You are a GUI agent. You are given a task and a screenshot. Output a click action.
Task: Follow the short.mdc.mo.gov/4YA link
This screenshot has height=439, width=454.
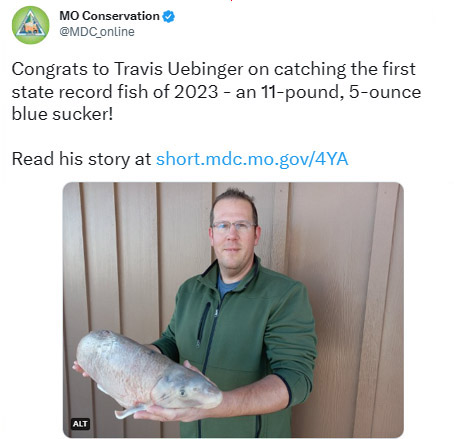pyautogui.click(x=252, y=159)
